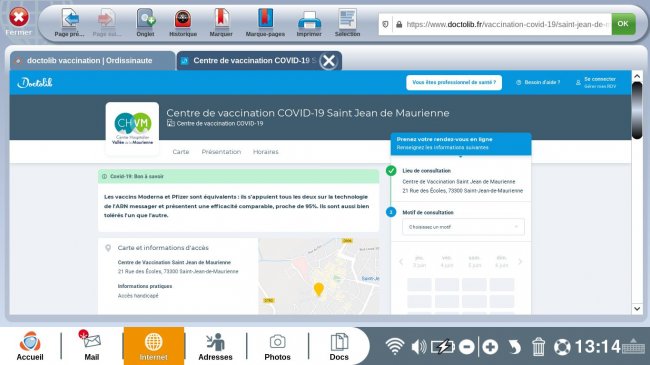Click the trash bin status icon

point(538,347)
